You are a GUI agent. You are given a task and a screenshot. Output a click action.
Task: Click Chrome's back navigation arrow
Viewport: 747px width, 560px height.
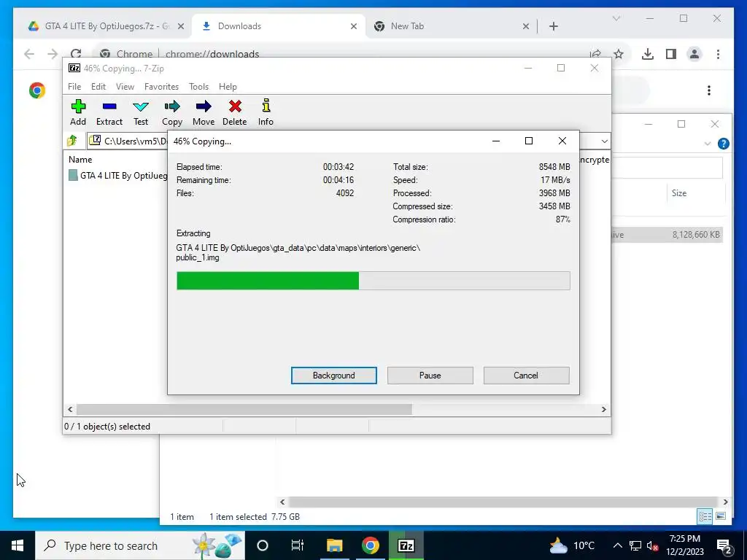click(29, 54)
